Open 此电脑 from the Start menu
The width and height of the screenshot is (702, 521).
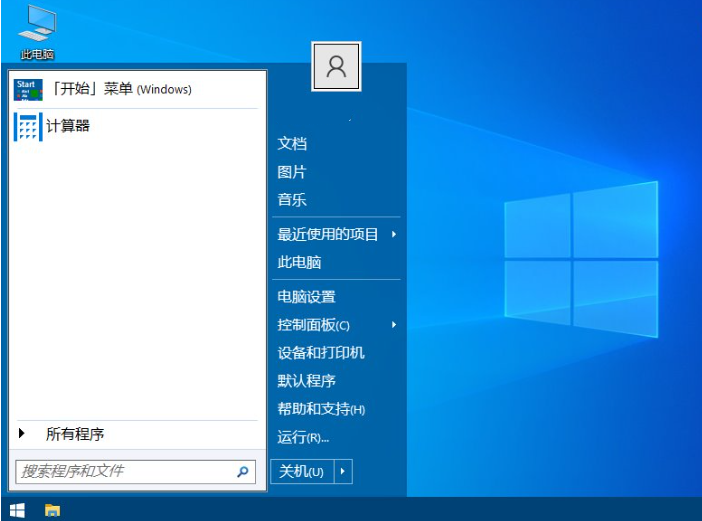[x=299, y=262]
